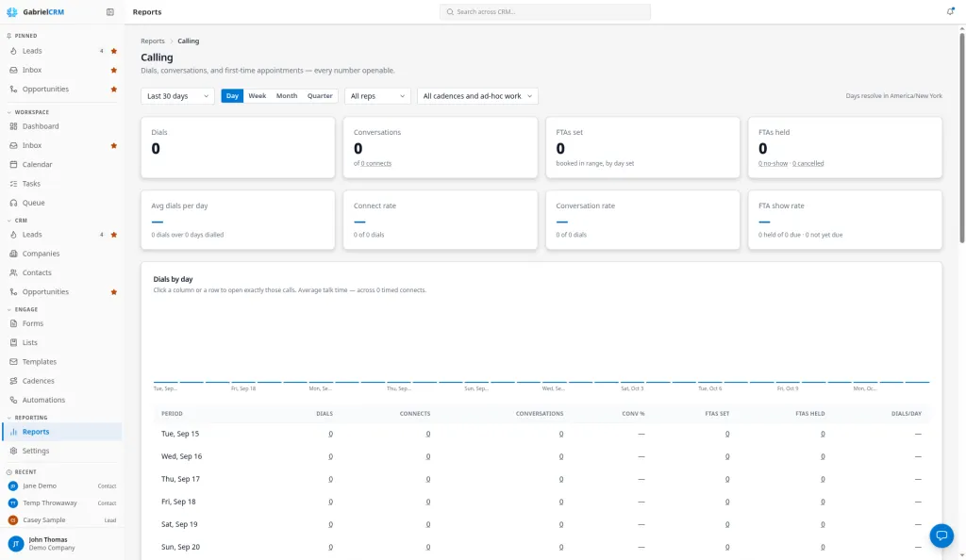
Task: Open the All reps dropdown
Action: pos(377,96)
